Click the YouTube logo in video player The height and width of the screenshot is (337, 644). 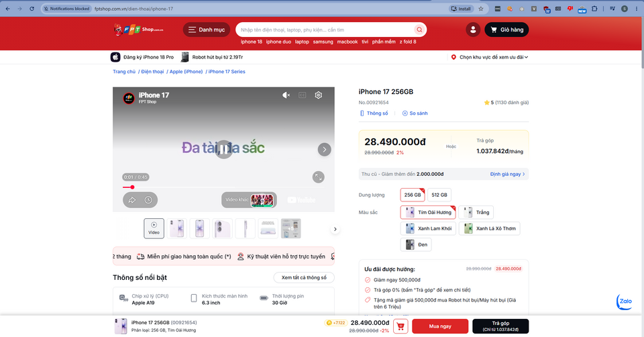pyautogui.click(x=301, y=200)
